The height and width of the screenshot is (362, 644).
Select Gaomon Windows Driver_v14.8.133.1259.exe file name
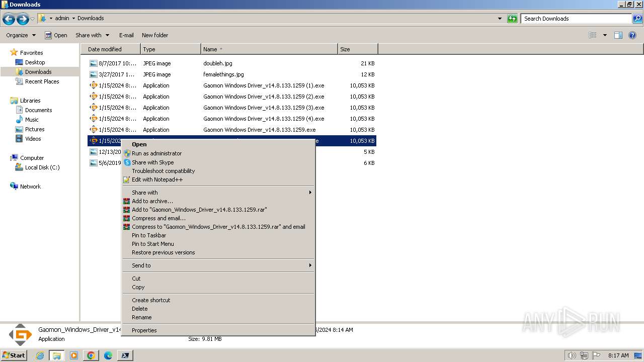point(260,130)
